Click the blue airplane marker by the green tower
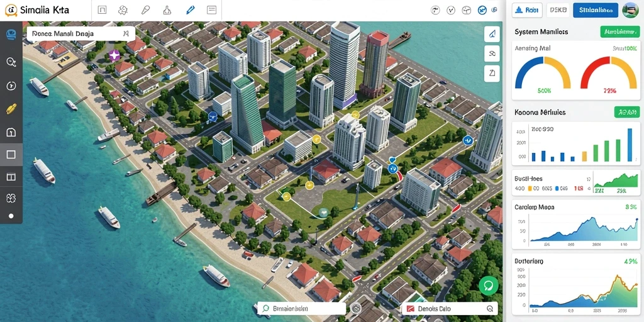Screen dimensions: 644x322 tap(213, 117)
